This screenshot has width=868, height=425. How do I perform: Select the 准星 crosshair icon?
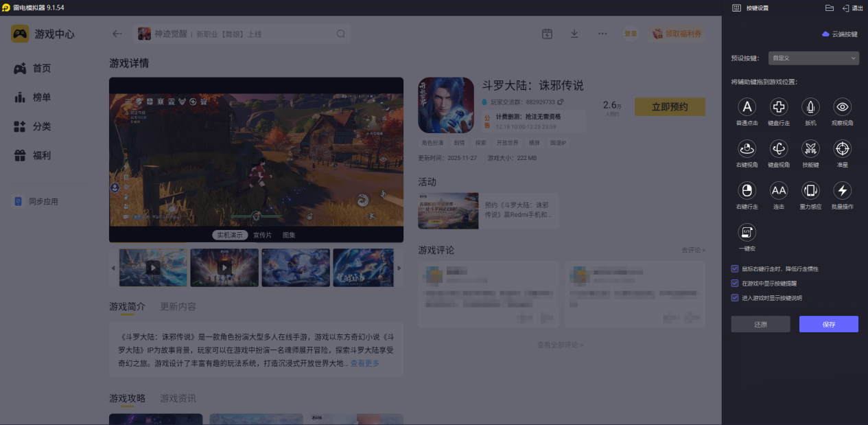tap(843, 148)
